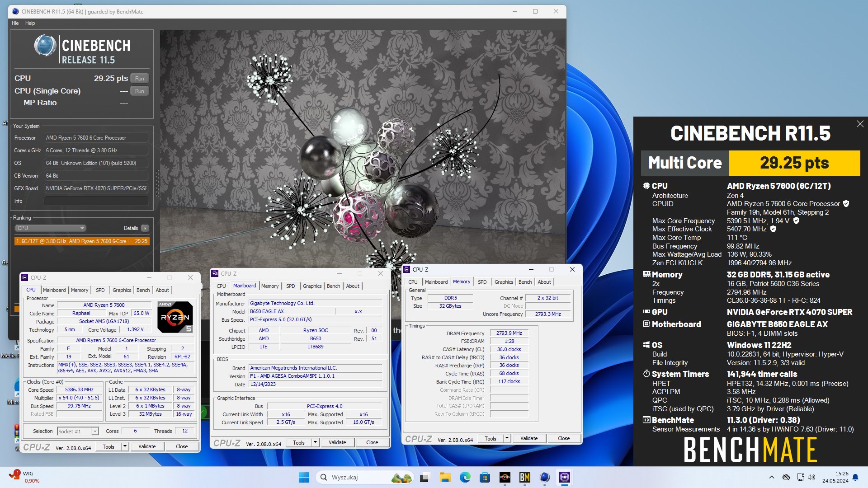Expand ranking Details arrow button
Screen dimensions: 868x488
[x=145, y=228]
